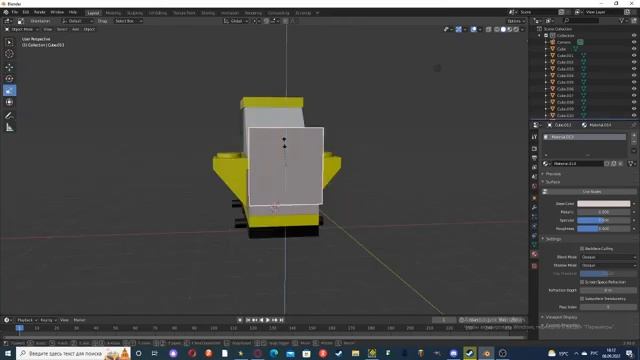Screen dimensions: 640x360
Task: Open the Shadow Mode dropdown
Action: [608, 265]
